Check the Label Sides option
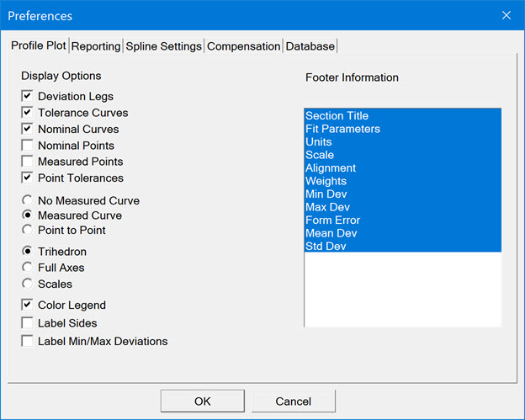Viewport: 525px width, 420px height. 28,323
